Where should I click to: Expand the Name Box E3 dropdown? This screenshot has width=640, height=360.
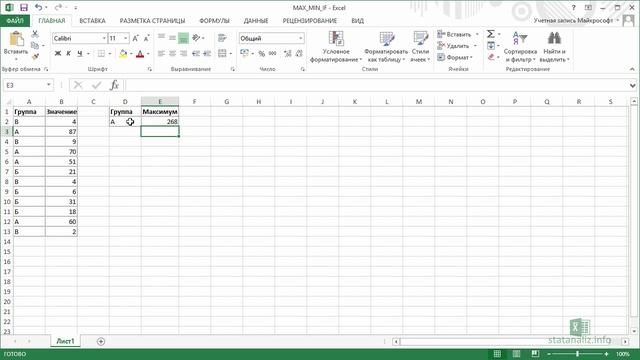49,85
